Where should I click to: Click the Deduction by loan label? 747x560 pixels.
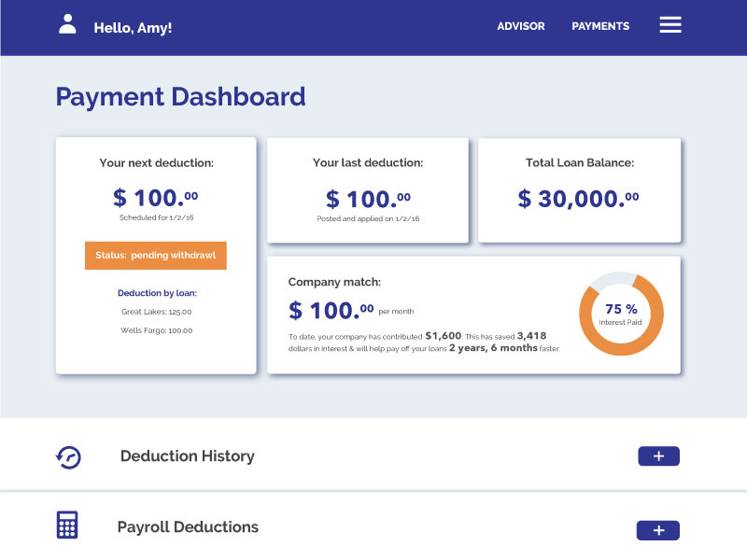pos(156,293)
